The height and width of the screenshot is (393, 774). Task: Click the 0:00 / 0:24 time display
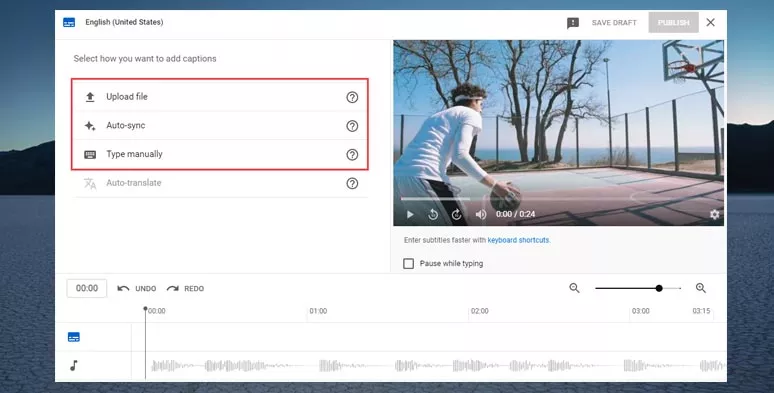(515, 214)
